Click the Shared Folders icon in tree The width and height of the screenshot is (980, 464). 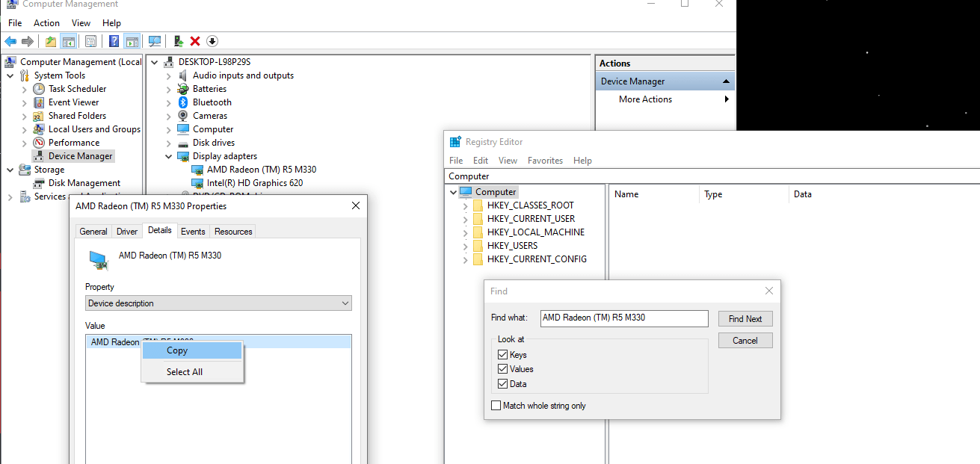point(39,116)
